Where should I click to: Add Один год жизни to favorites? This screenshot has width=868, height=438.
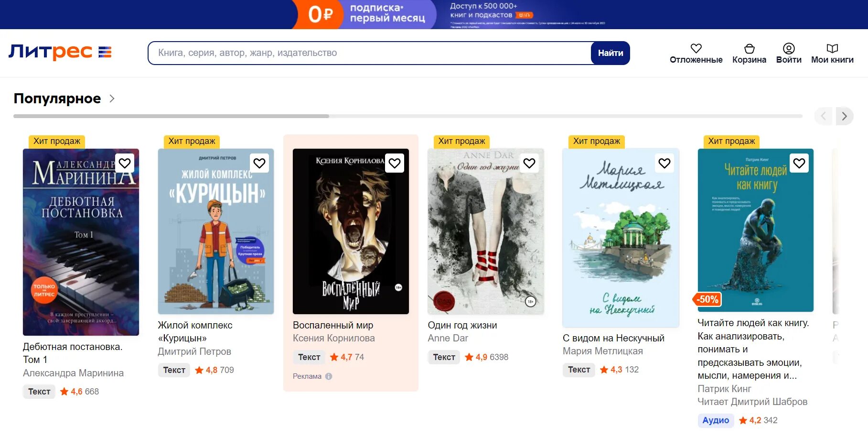click(529, 163)
